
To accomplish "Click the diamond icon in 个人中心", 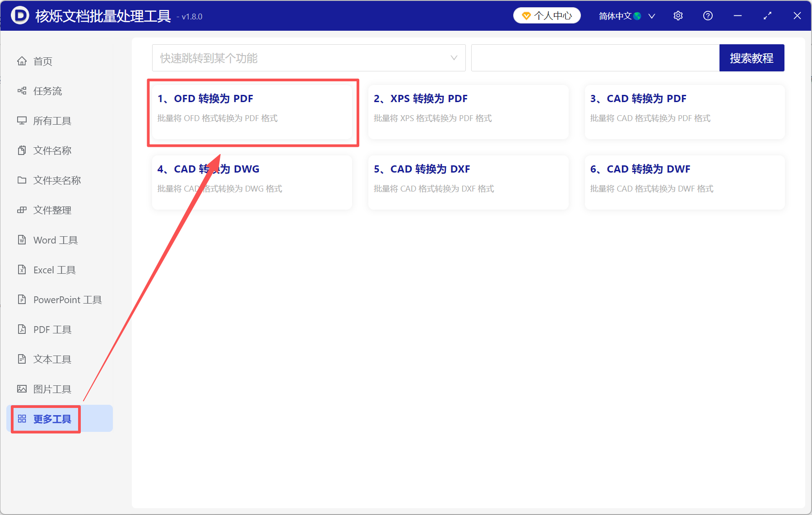I will 526,16.
